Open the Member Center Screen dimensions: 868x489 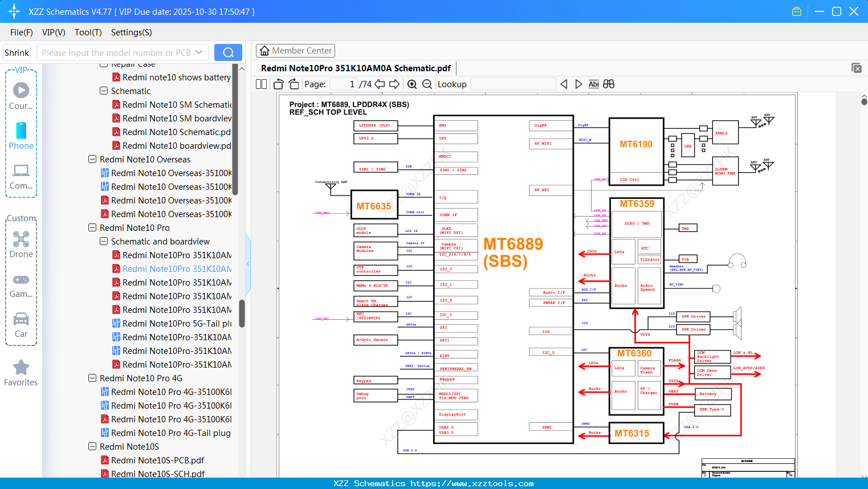[295, 51]
